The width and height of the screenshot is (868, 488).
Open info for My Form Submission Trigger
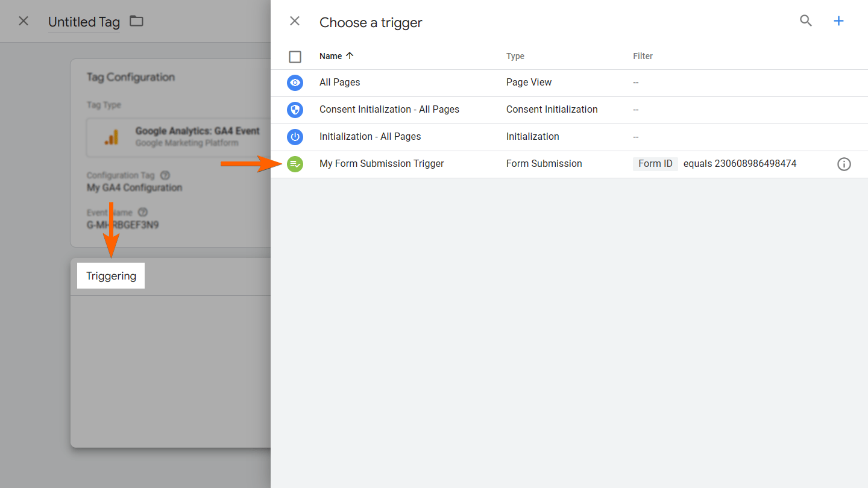click(x=844, y=164)
